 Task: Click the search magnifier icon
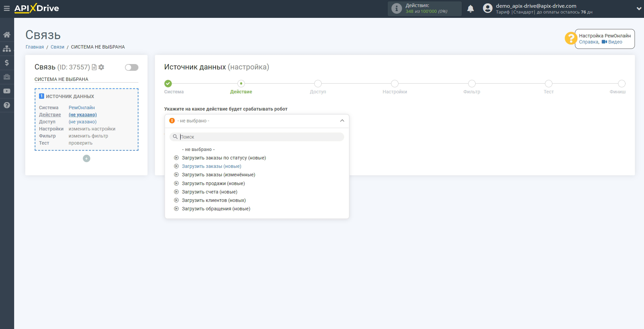(x=175, y=137)
